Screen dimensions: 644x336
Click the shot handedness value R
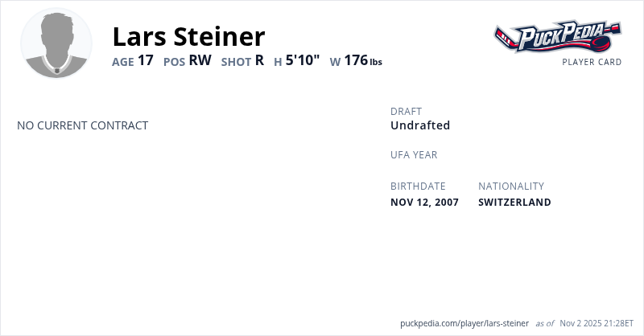click(x=259, y=60)
